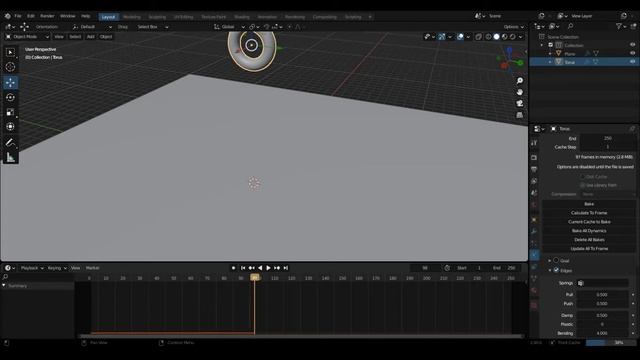Play the animation in the timeline
This screenshot has width=640, height=360.
[269, 268]
